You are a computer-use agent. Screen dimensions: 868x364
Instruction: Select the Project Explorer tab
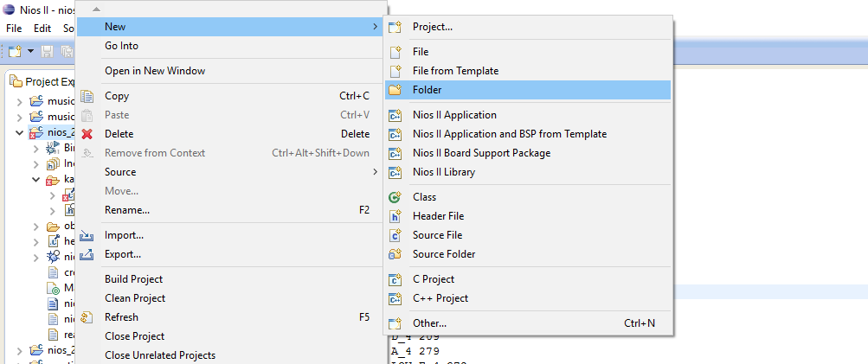pos(42,82)
